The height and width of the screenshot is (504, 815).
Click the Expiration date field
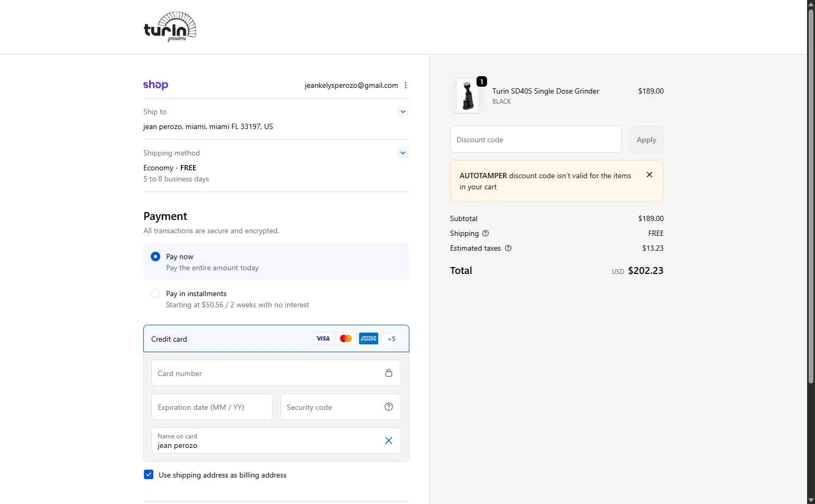[212, 407]
